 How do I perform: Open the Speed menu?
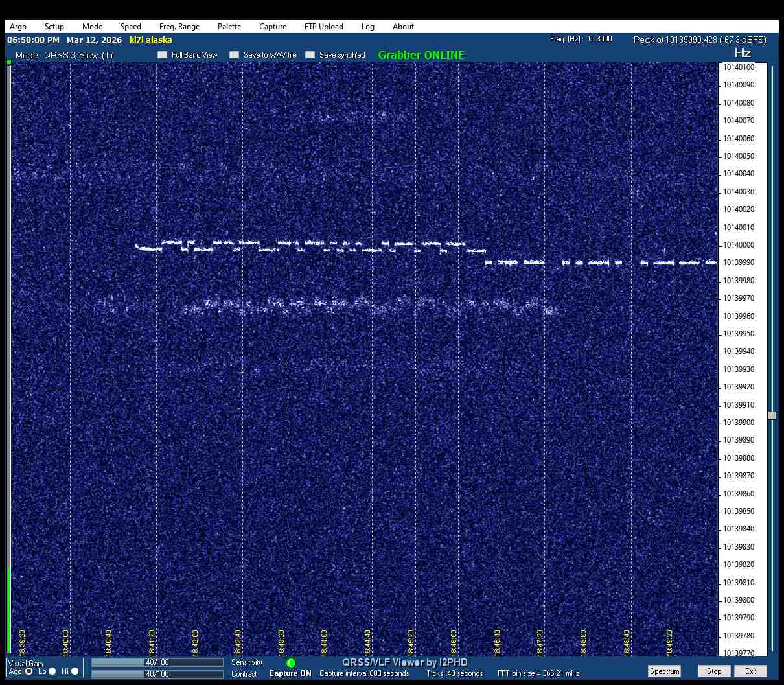(x=130, y=27)
